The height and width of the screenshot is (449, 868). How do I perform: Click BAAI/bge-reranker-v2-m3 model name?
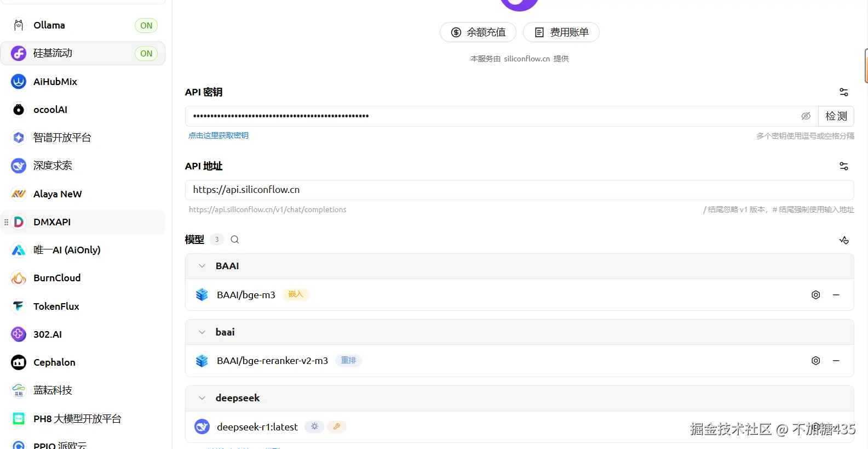[272, 361]
